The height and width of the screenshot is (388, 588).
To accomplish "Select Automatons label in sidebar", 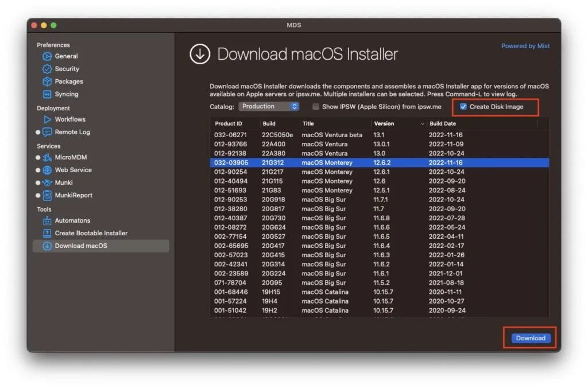I will (x=72, y=220).
